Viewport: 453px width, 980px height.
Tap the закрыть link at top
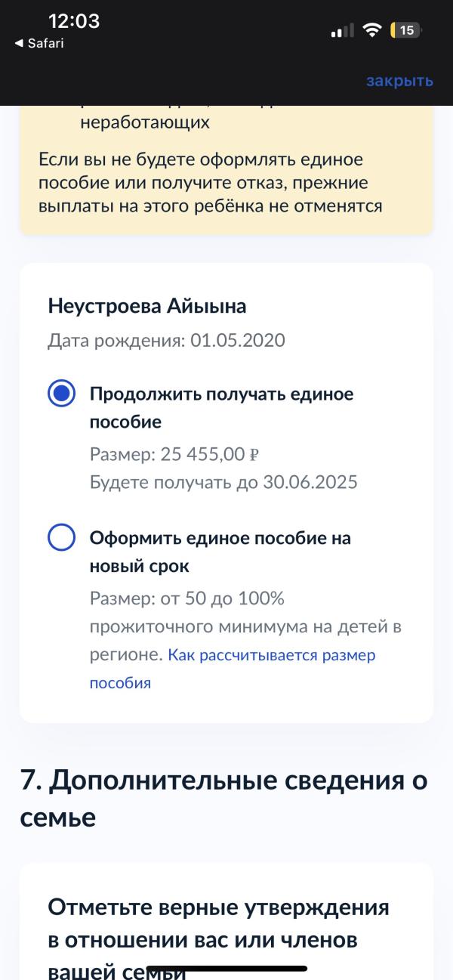pyautogui.click(x=399, y=81)
